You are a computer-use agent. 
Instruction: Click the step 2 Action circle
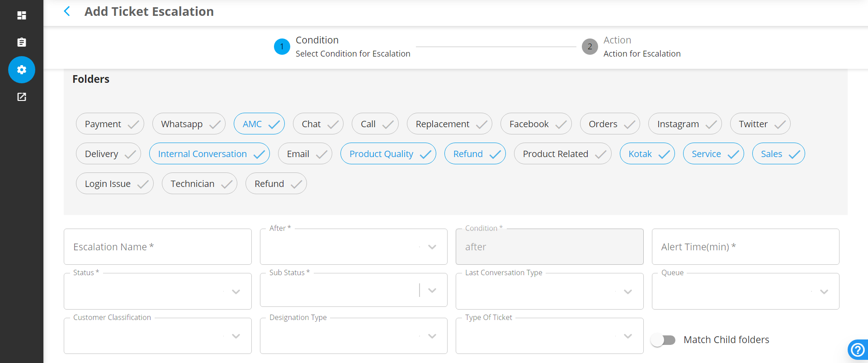590,47
